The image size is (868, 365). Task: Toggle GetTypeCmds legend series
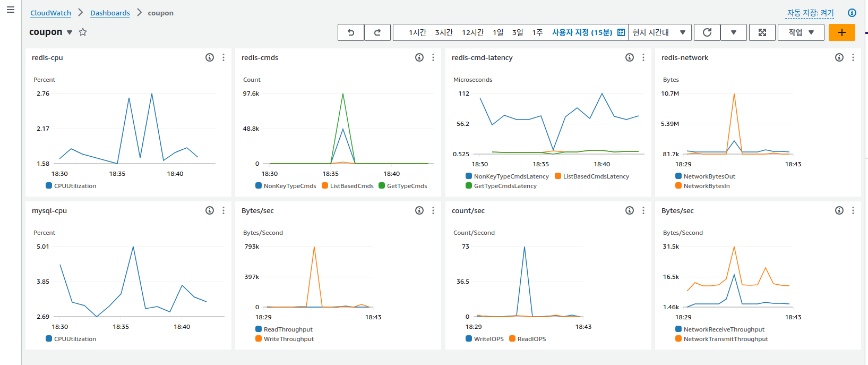point(403,186)
